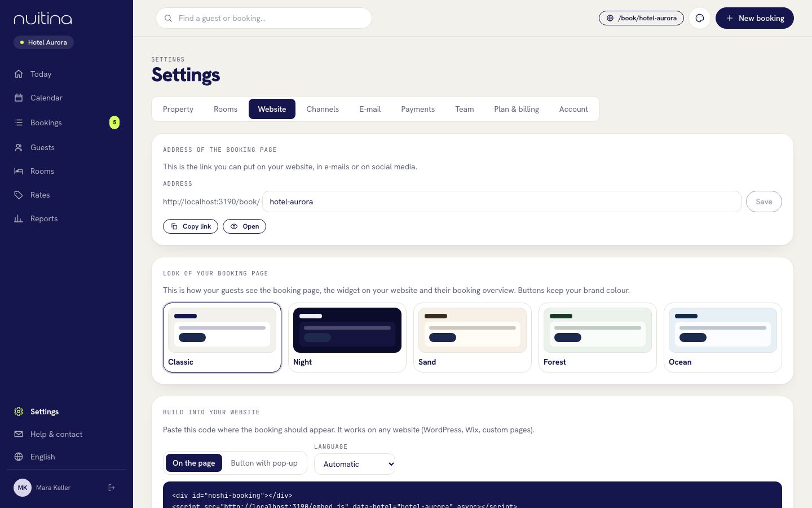Open Rooms bed icon in sidebar

coord(19,171)
